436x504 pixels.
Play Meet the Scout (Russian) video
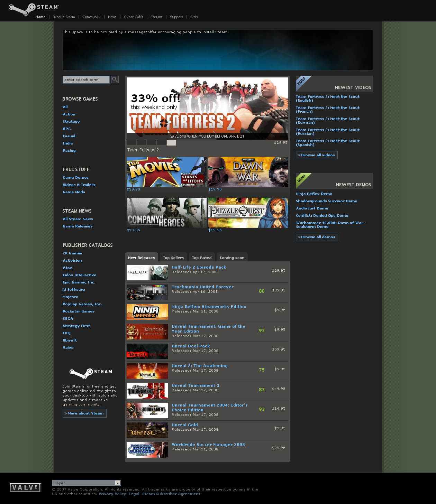pos(328,132)
